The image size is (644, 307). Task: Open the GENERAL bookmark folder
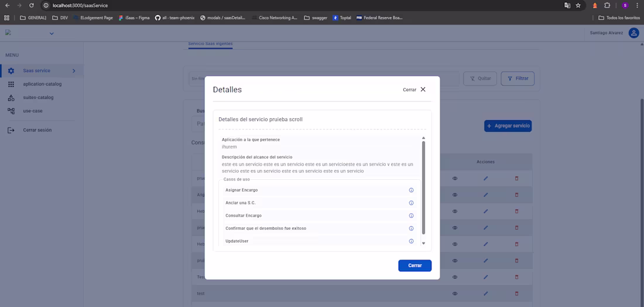tap(32, 18)
